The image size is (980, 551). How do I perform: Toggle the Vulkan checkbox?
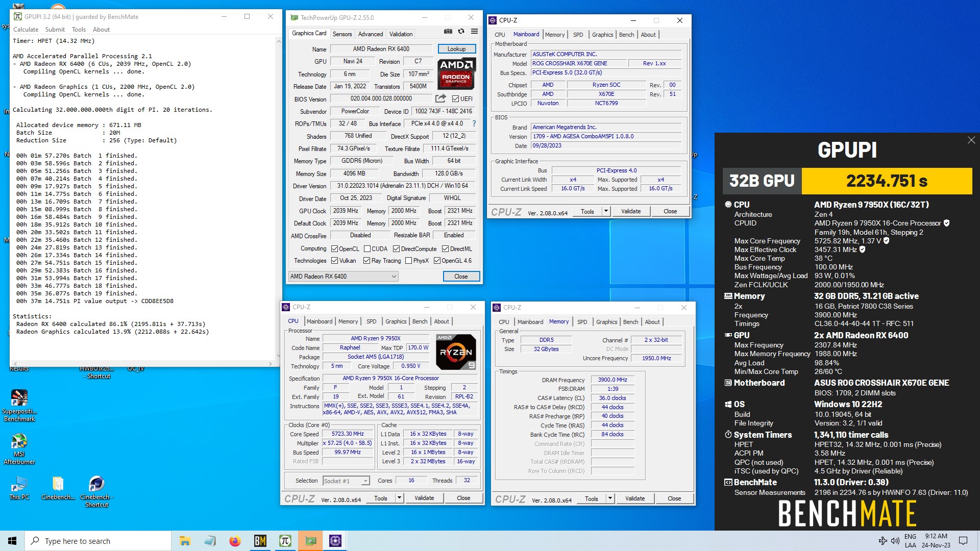coord(334,261)
